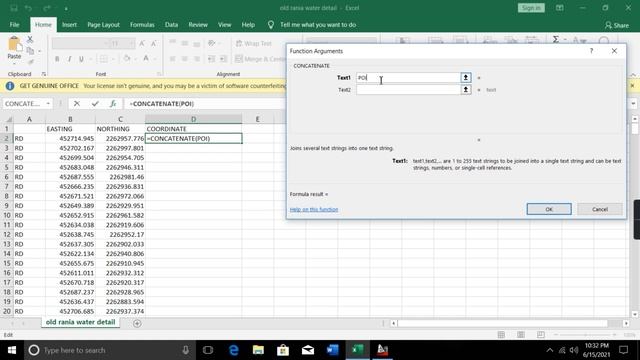The height and width of the screenshot is (360, 640).
Task: Toggle Italic formatting button
Action: 69,59
